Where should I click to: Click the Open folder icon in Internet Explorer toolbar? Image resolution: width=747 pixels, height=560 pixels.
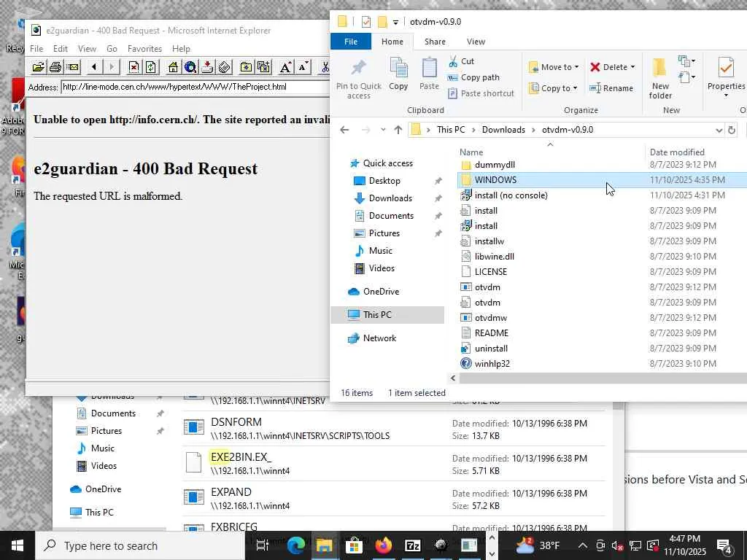click(38, 67)
